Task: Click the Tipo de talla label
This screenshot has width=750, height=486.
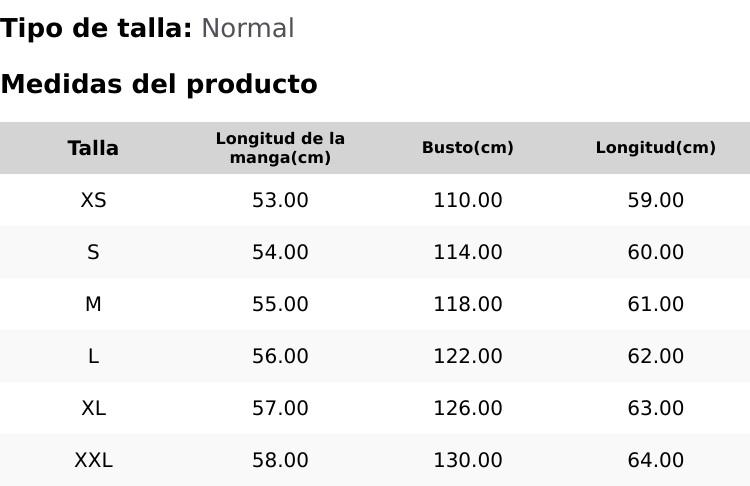Action: [x=96, y=29]
